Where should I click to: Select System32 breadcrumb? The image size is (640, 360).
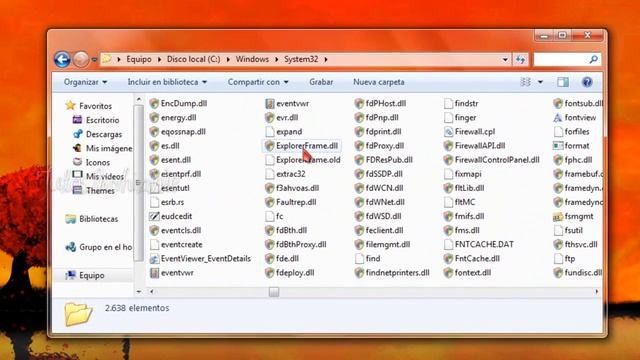tap(301, 59)
